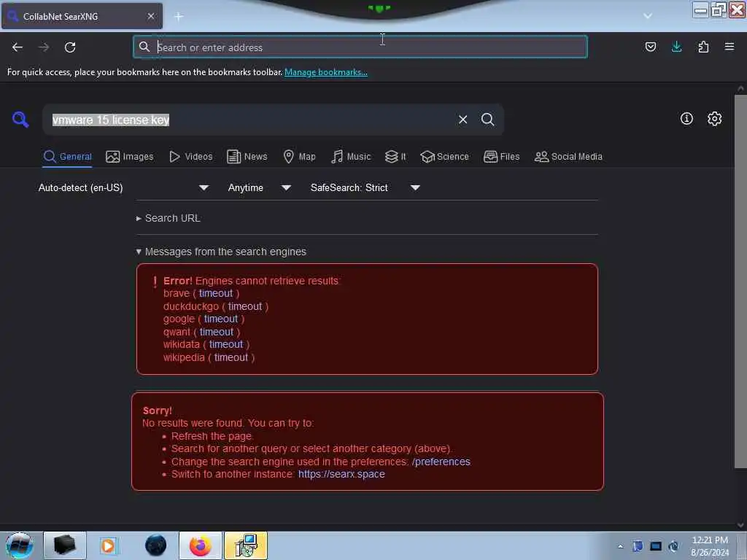Switch to the News category
Viewport: 747px width, 560px height.
247,157
